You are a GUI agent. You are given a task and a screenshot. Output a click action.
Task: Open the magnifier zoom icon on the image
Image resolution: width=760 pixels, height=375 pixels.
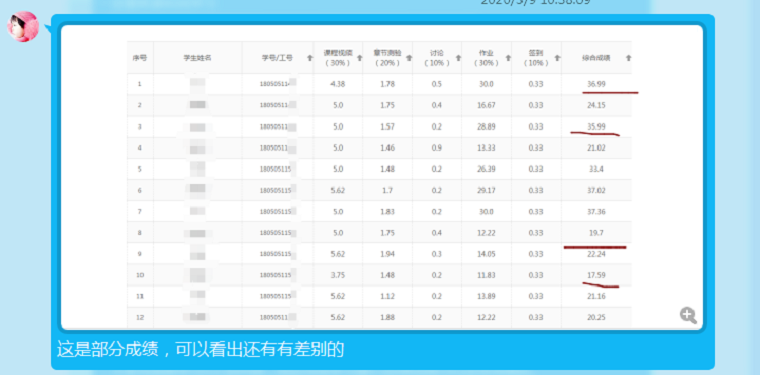[x=688, y=315]
